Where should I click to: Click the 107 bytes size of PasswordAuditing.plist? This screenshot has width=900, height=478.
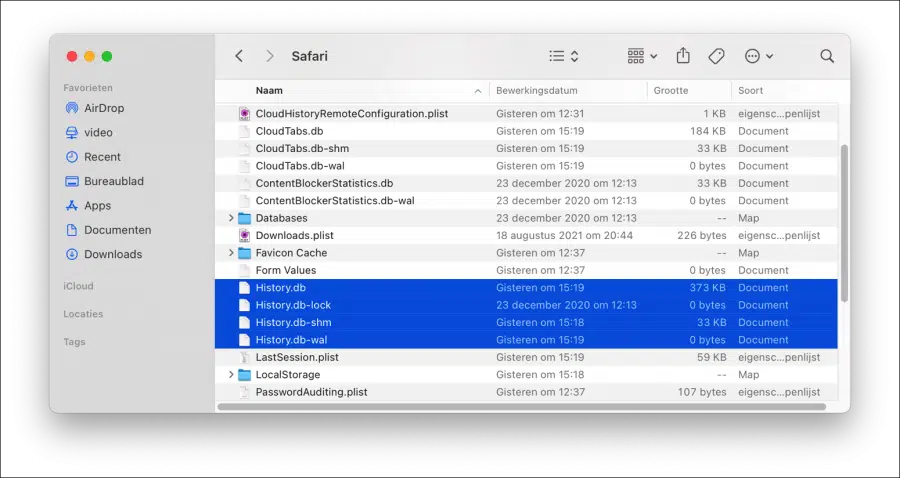click(x=702, y=392)
